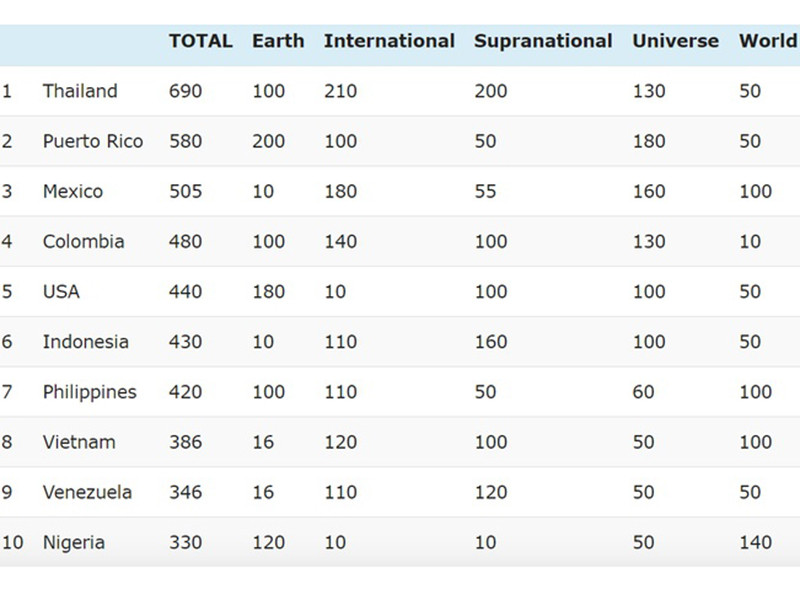Select the International column header

click(x=389, y=41)
